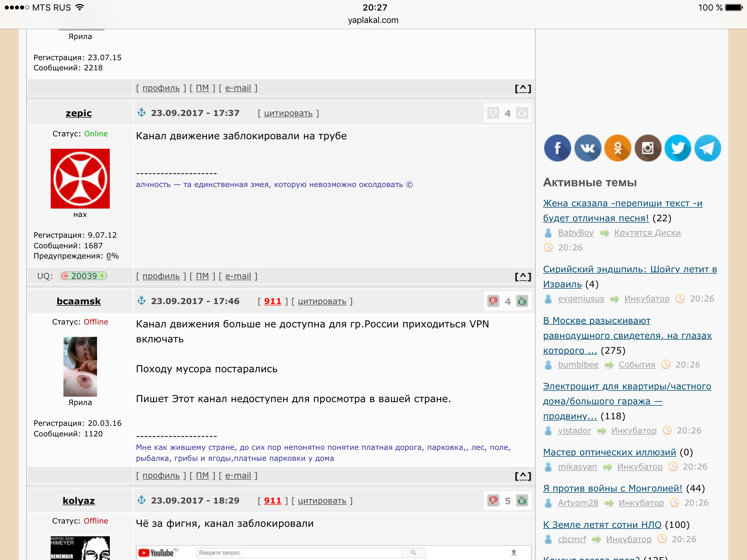Open topic 'Электрощит для квартиры/частного дома'
747x560 pixels.
coord(627,401)
